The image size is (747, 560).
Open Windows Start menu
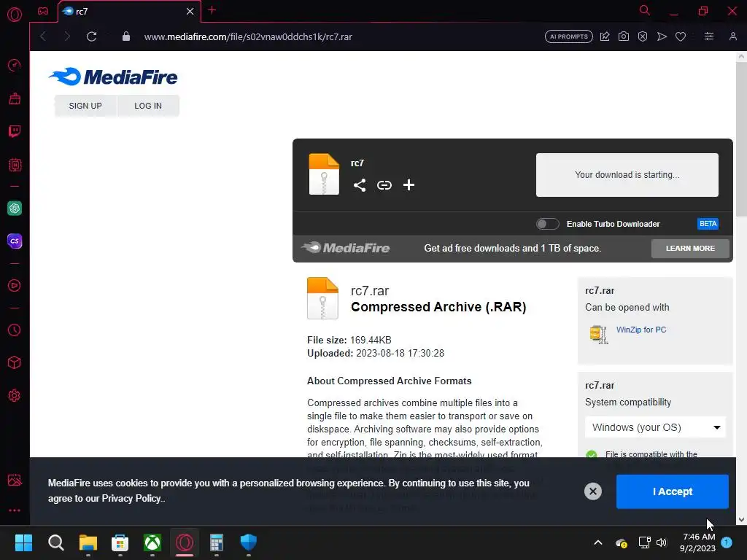click(x=23, y=542)
